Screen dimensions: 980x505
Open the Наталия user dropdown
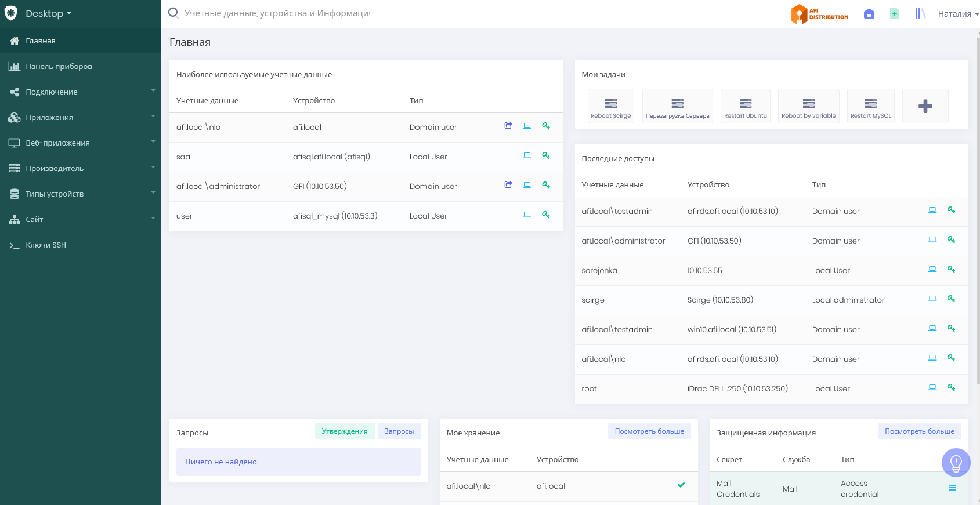(958, 14)
